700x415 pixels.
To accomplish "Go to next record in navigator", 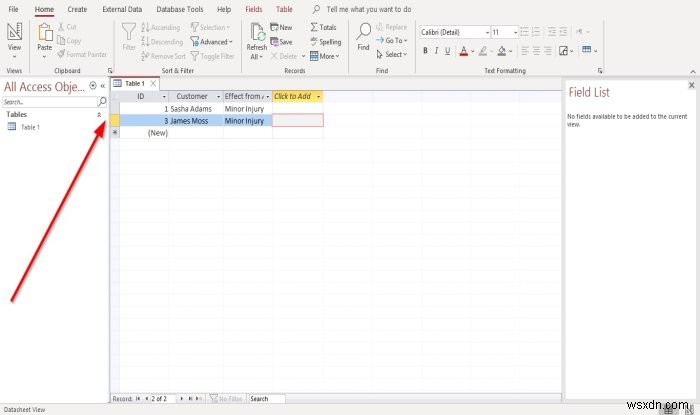I will [182, 398].
